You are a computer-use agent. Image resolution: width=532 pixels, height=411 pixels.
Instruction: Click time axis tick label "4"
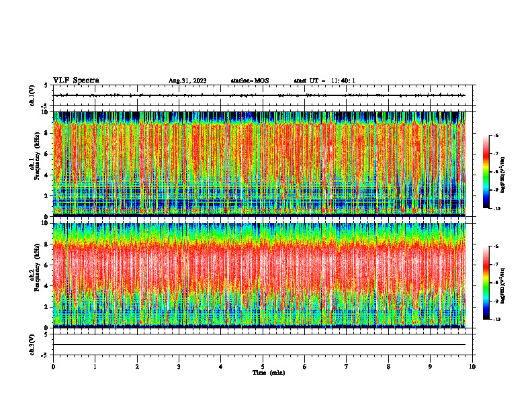221,367
